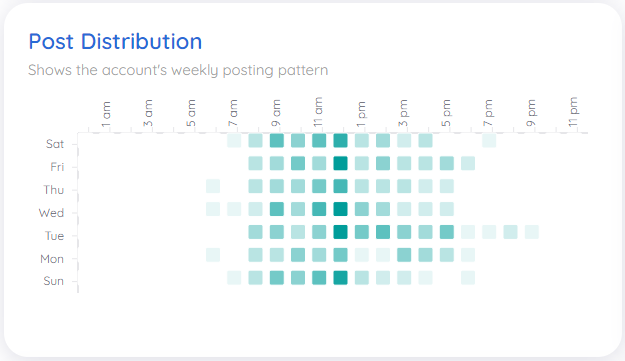Click the weekly posting pattern subtitle
Image resolution: width=625 pixels, height=361 pixels.
(x=178, y=70)
